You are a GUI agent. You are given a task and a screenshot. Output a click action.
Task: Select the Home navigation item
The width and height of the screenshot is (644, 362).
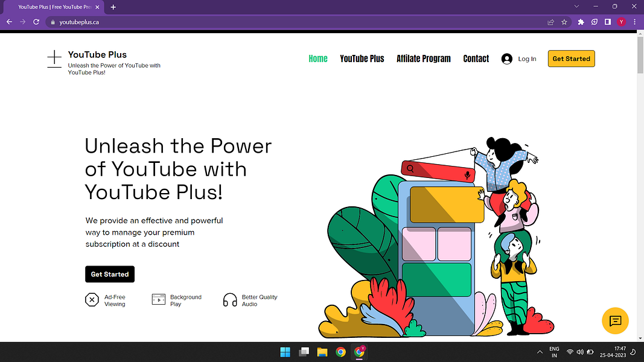(318, 59)
